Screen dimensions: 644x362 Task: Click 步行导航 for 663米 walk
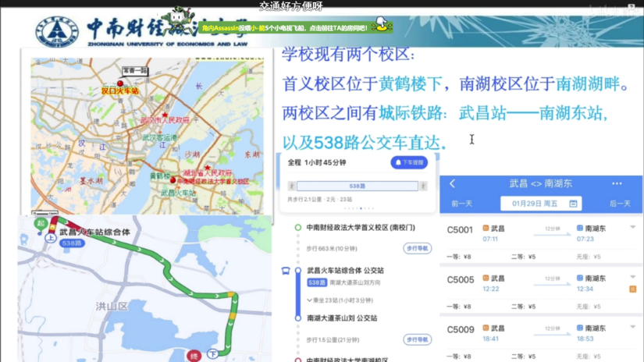(417, 248)
